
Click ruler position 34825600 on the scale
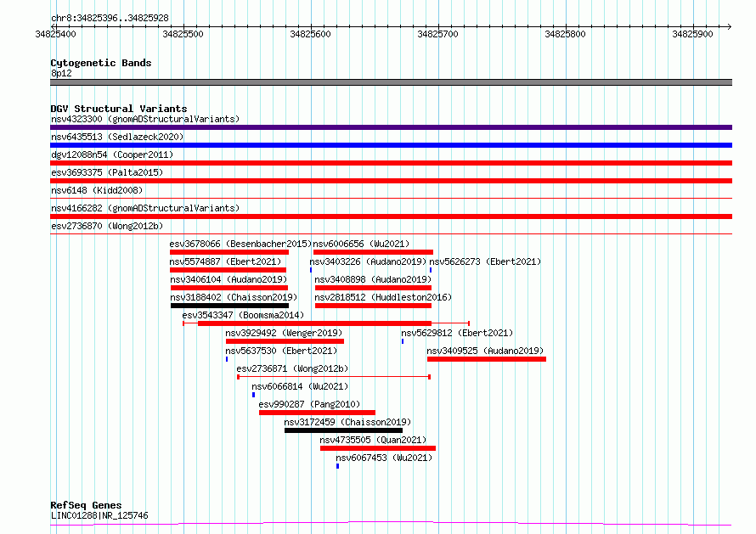click(x=311, y=34)
